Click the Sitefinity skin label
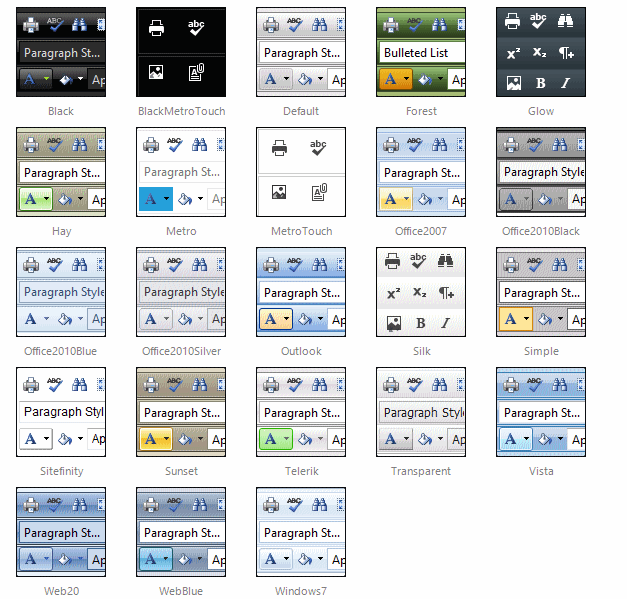Viewport: 627px width, 599px height. (x=62, y=471)
